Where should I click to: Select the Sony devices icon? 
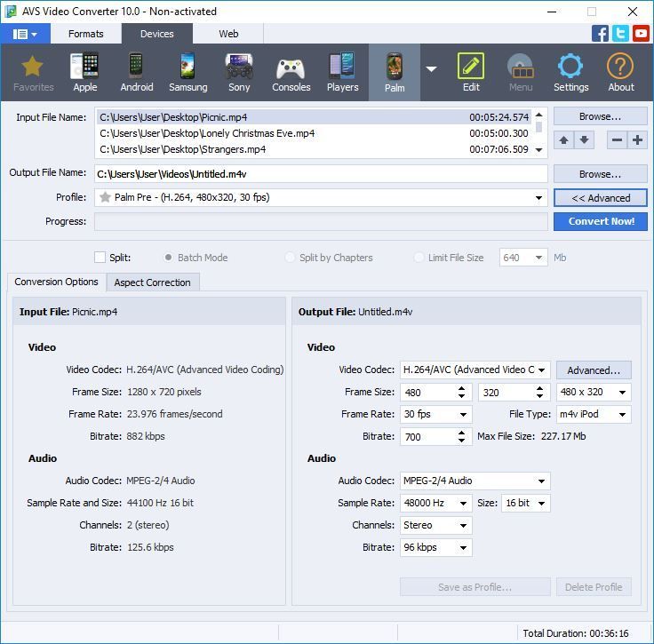[x=239, y=73]
